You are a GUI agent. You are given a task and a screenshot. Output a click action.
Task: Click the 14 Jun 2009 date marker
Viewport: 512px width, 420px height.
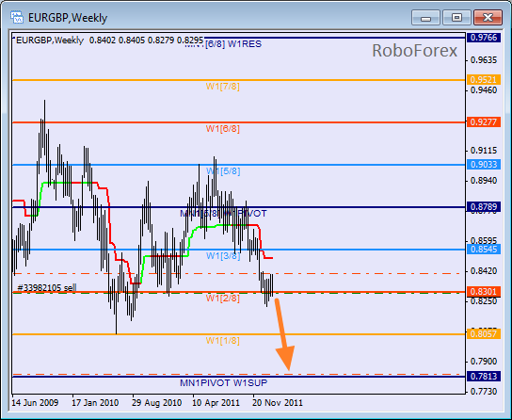35,403
